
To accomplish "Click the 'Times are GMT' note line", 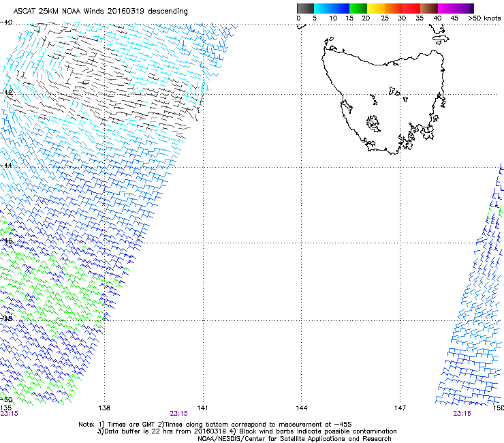I will [215, 425].
